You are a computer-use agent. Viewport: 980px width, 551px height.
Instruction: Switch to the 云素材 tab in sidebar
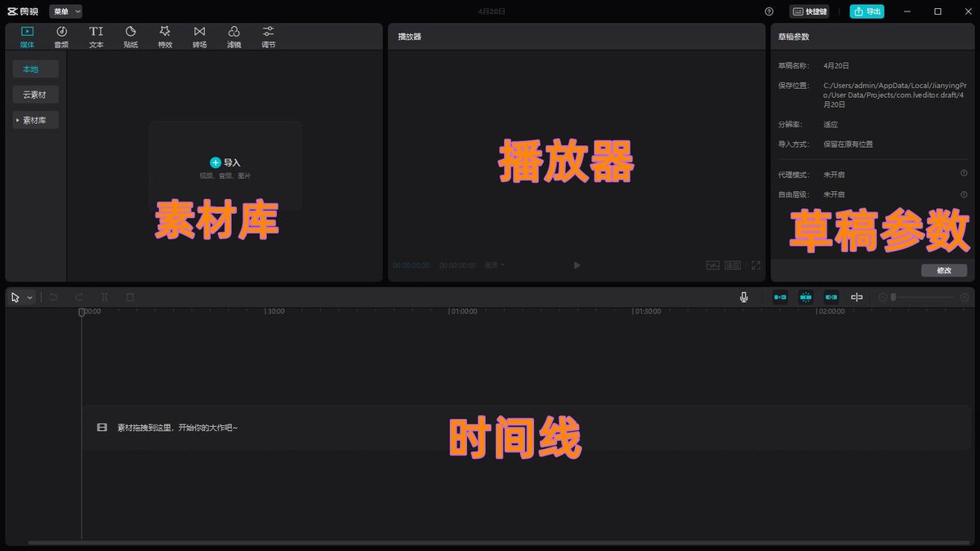pyautogui.click(x=35, y=95)
